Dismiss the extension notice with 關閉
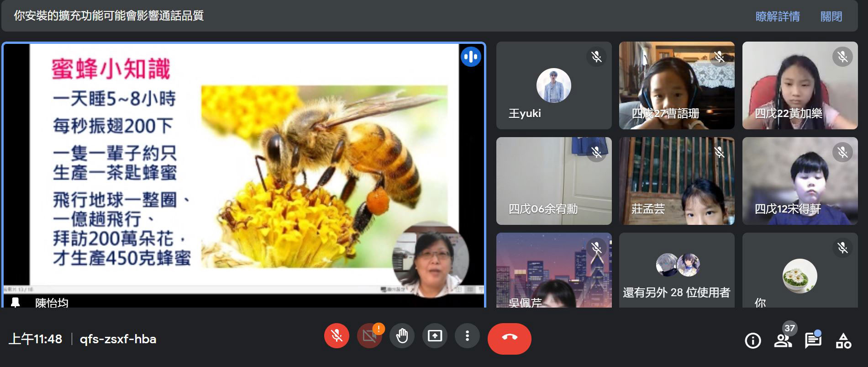The image size is (868, 367). point(831,17)
